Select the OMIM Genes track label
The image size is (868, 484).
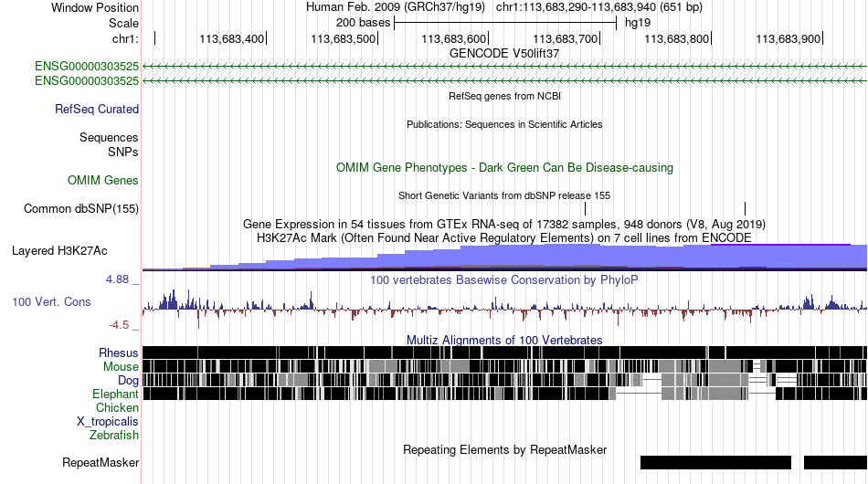[103, 180]
